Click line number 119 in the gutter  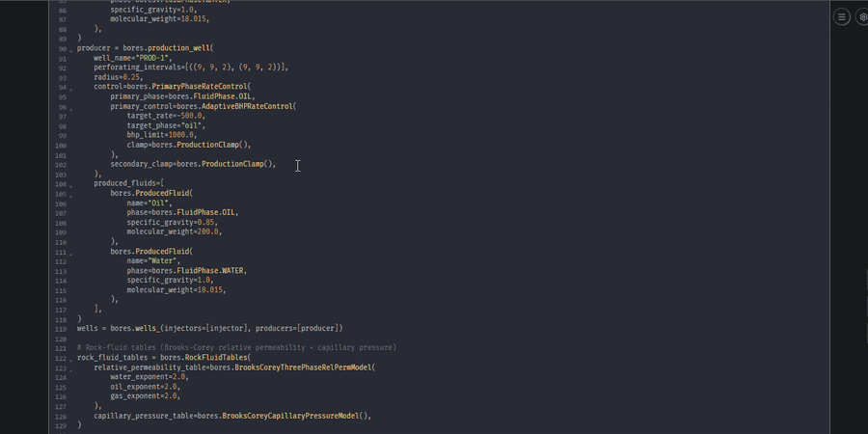coord(61,328)
